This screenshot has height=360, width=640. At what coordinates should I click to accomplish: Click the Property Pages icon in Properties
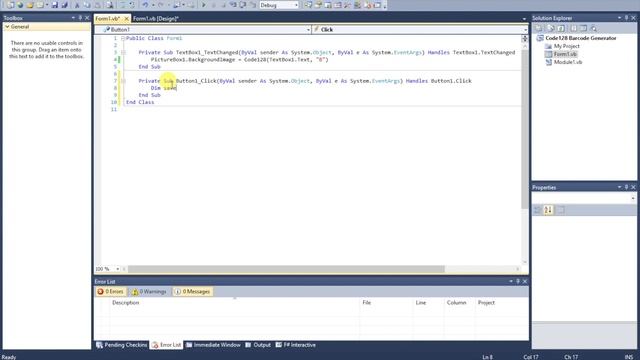pos(561,210)
